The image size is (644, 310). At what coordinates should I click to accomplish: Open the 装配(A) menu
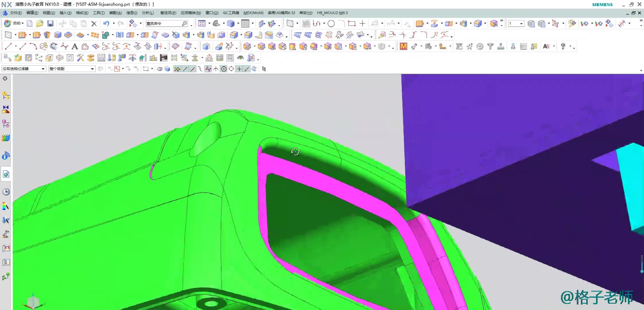pyautogui.click(x=115, y=13)
